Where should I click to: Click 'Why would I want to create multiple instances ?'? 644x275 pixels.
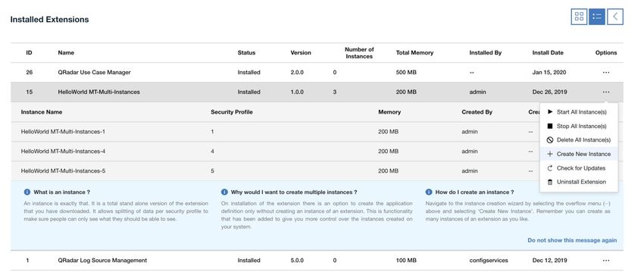tap(294, 192)
